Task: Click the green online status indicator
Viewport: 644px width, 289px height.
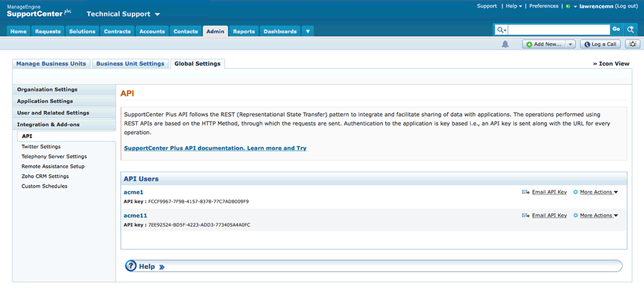Action: pos(568,7)
